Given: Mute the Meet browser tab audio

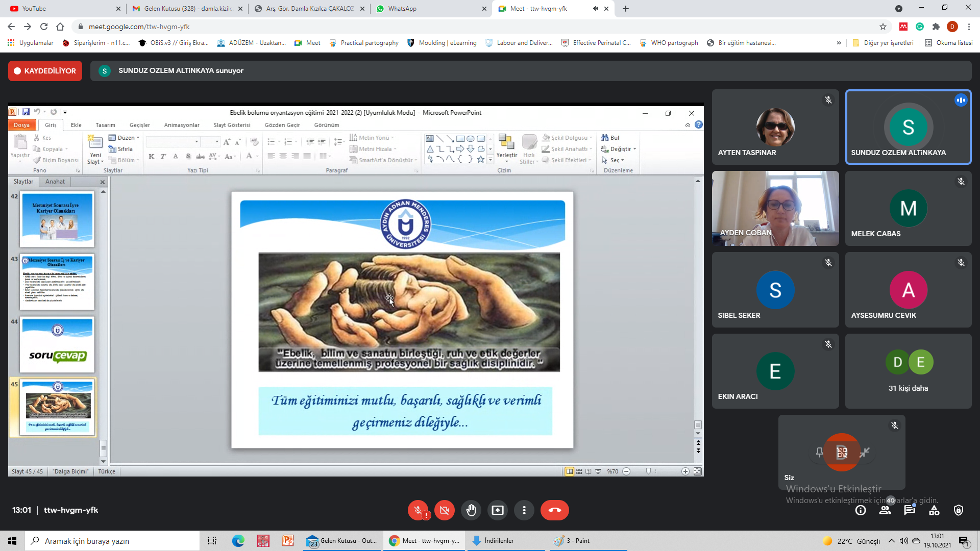Looking at the screenshot, I should pos(595,9).
